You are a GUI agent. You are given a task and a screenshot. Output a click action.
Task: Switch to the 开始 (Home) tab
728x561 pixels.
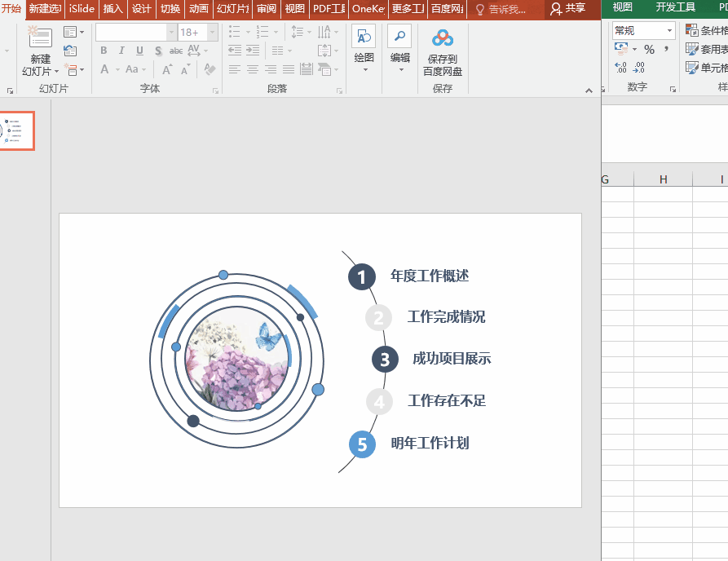tap(11, 8)
